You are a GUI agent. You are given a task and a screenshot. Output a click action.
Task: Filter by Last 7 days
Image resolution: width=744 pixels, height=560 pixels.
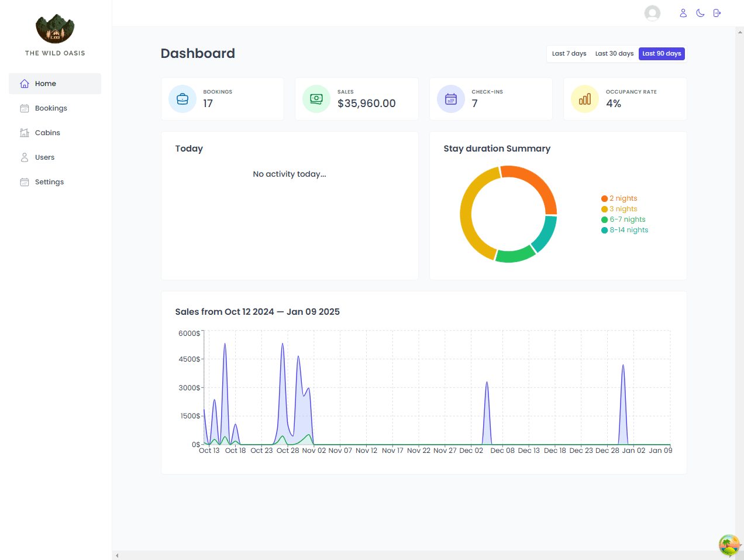click(569, 54)
